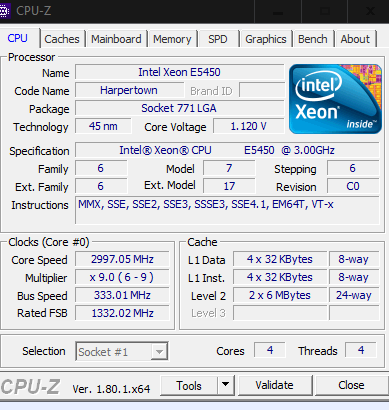Expand the Tools dropdown arrow
The image size is (389, 410).
point(226,385)
